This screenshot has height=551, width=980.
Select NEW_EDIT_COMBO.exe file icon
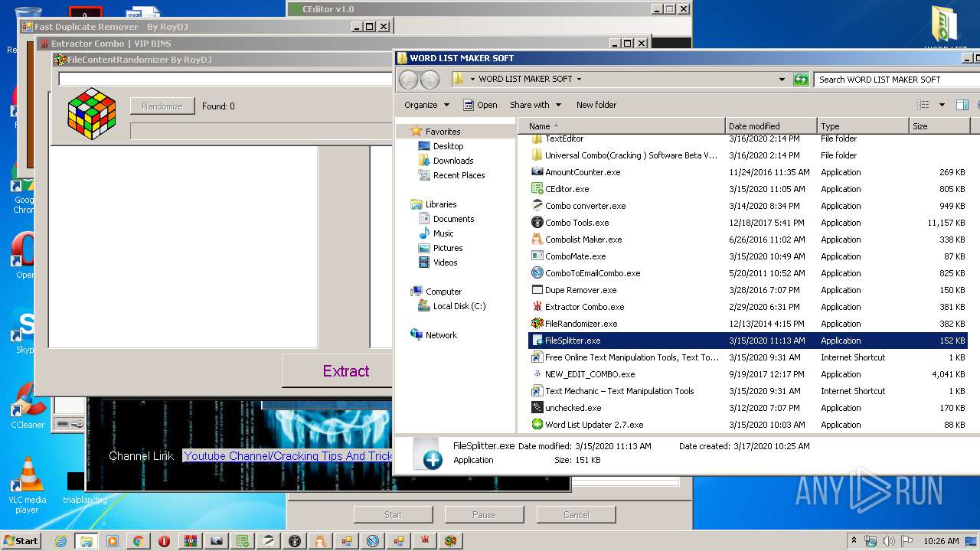click(x=537, y=374)
